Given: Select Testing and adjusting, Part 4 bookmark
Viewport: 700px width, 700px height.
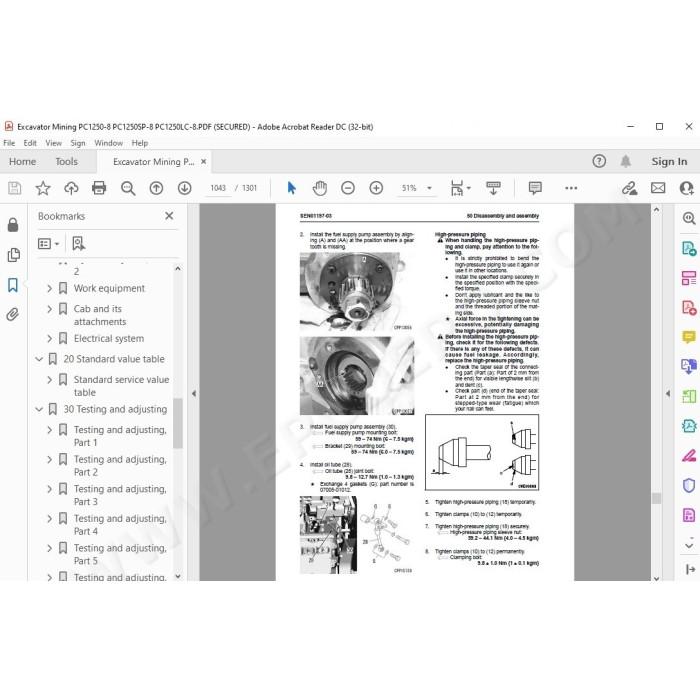Looking at the screenshot, I should [120, 525].
